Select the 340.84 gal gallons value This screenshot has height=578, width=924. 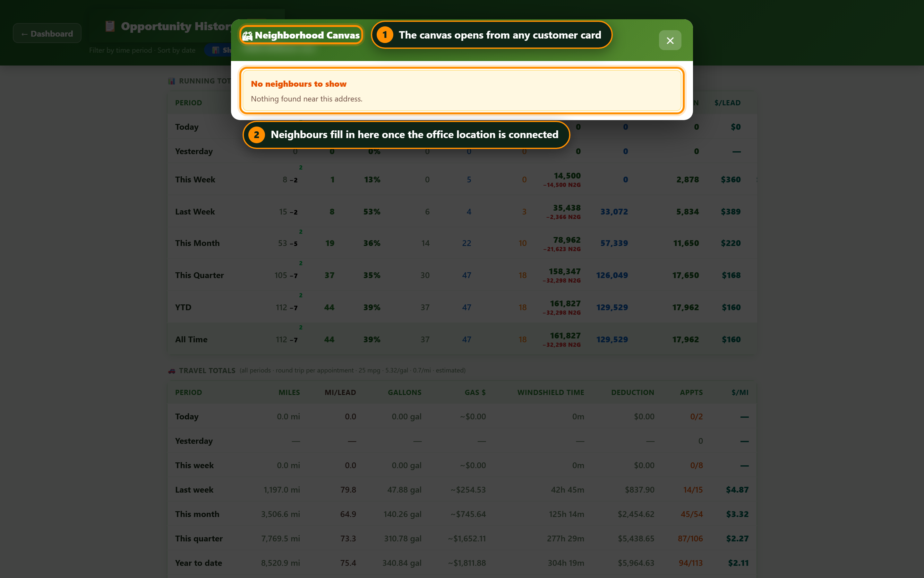(x=402, y=563)
